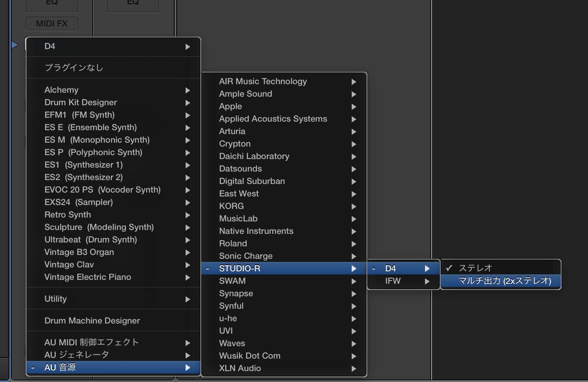
Task: Open AU ジェネレータ submenu
Action: (x=113, y=355)
